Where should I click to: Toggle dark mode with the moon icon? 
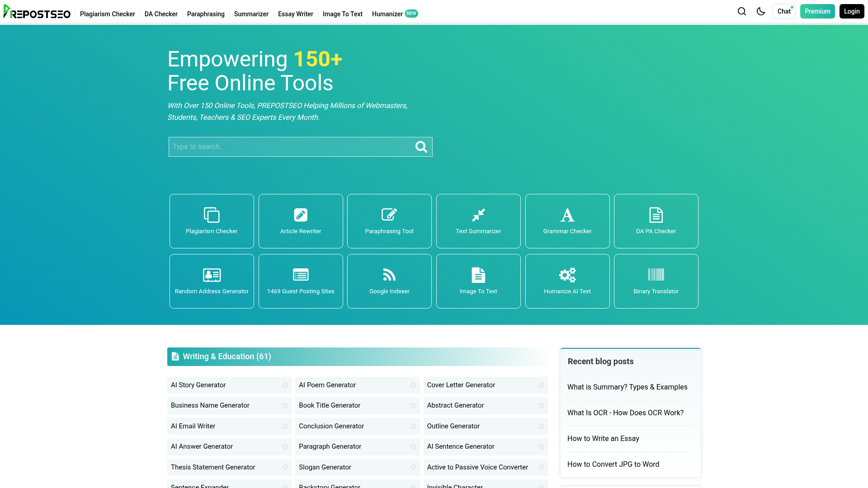761,11
